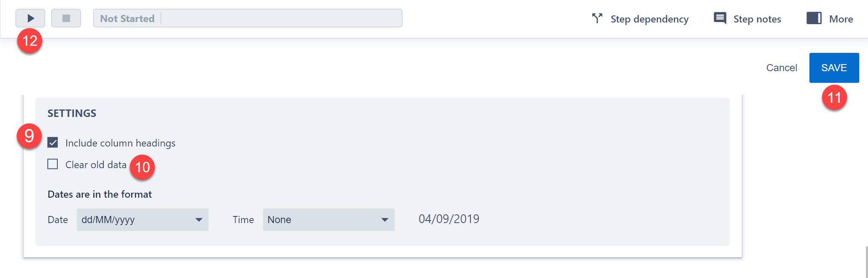
Task: Click the Step dependency branch icon
Action: 597,18
